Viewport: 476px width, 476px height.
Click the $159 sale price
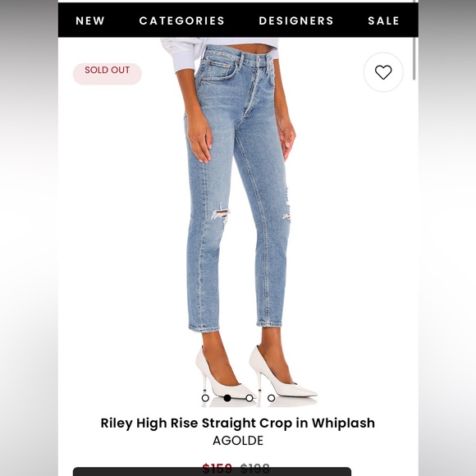click(217, 468)
